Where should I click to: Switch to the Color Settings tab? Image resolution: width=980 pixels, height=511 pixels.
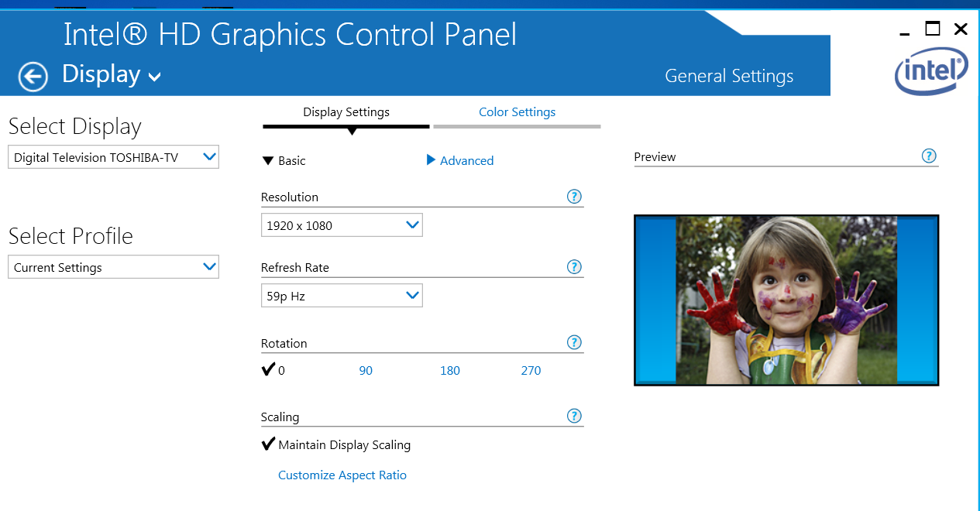517,112
